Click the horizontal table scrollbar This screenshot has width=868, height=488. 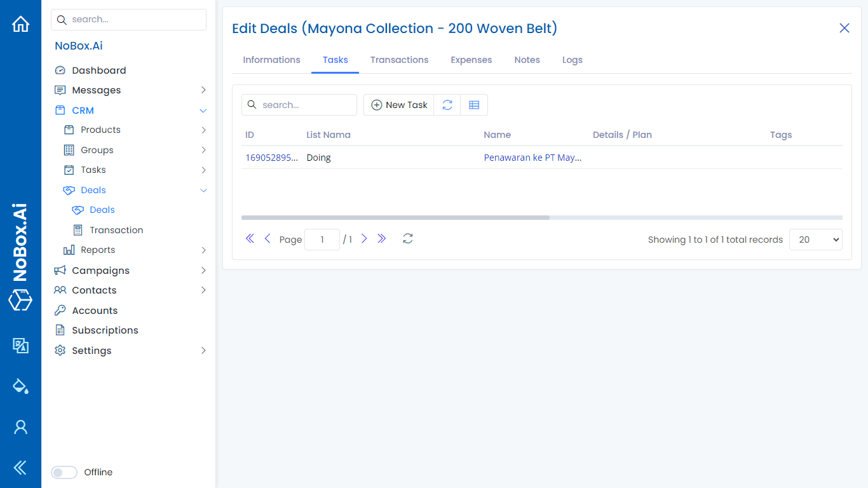coord(395,217)
